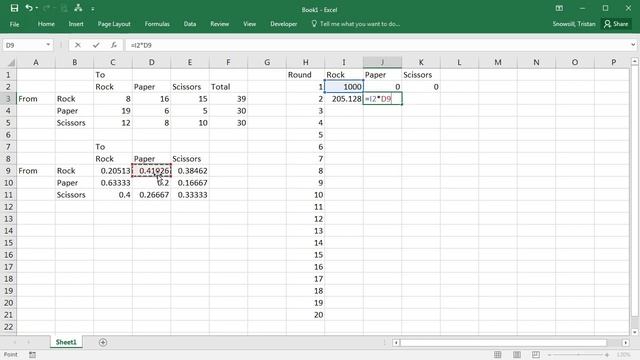The width and height of the screenshot is (640, 360).
Task: Select the column I header
Action: click(x=344, y=62)
